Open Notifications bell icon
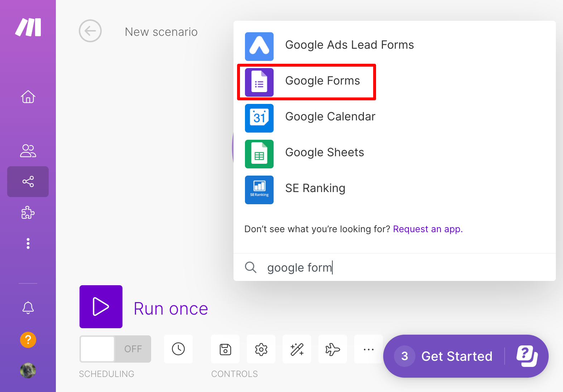The width and height of the screenshot is (563, 392). point(28,307)
